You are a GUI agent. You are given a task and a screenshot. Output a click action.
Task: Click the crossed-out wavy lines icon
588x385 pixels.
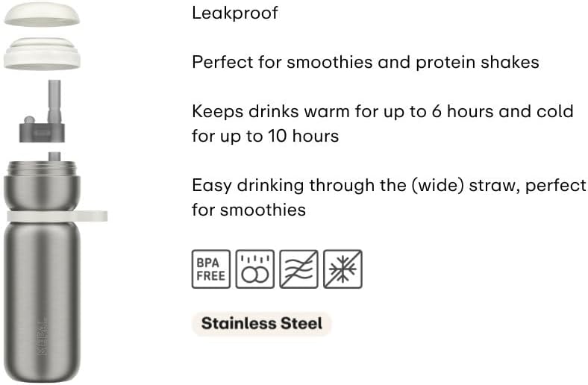(298, 269)
